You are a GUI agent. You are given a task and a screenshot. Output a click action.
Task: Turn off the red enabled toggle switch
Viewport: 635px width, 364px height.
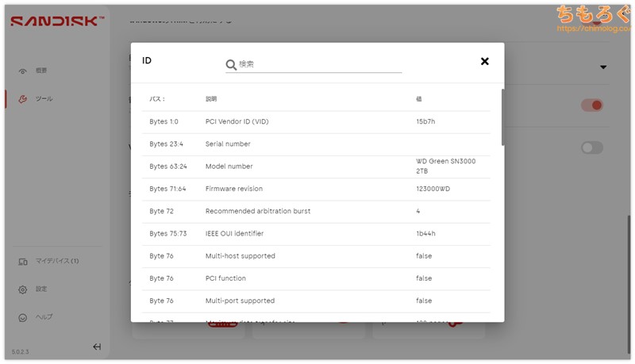(x=591, y=105)
